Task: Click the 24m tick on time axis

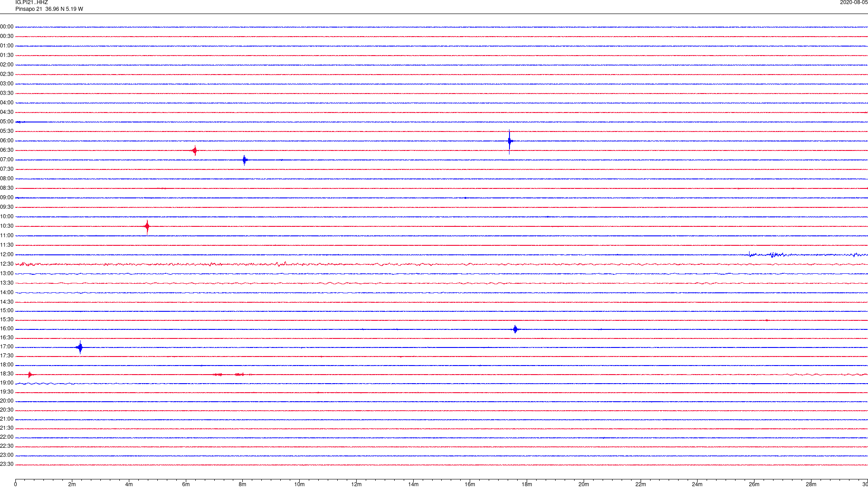Action: (x=697, y=484)
